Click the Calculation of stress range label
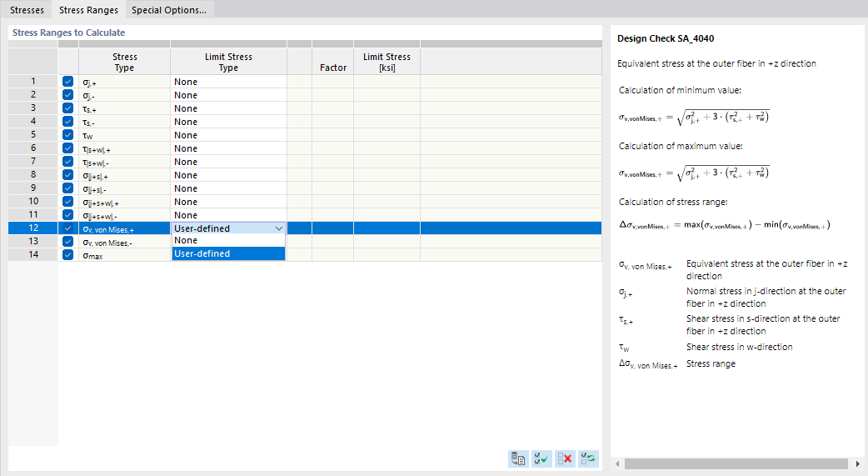 673,202
